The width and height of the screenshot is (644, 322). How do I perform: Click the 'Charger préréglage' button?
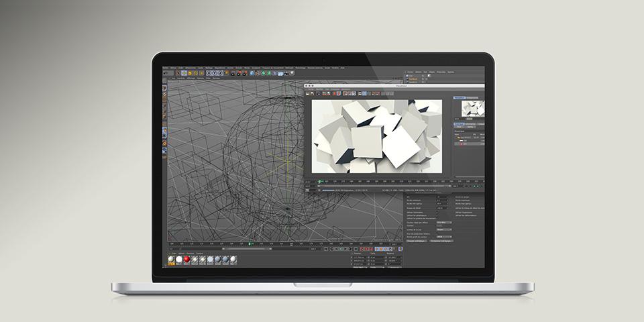click(x=417, y=240)
